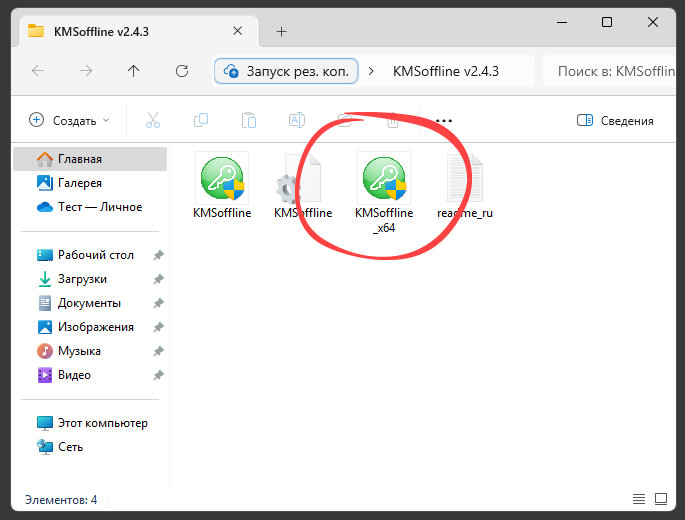685x520 pixels.
Task: Select the first KMSoffline application icon
Action: point(222,185)
